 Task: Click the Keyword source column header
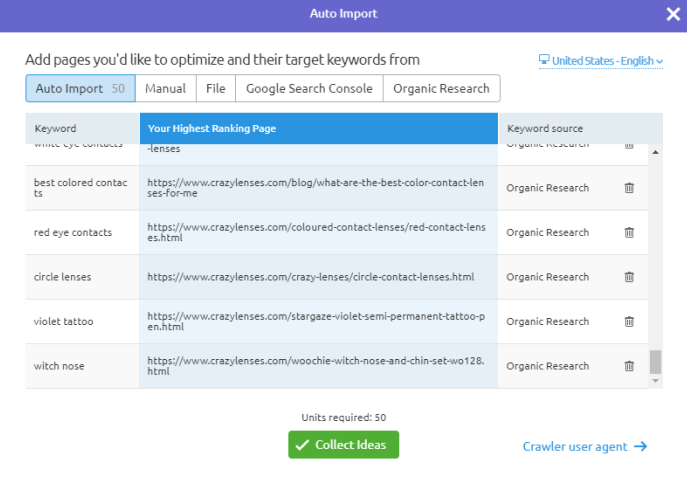(545, 129)
